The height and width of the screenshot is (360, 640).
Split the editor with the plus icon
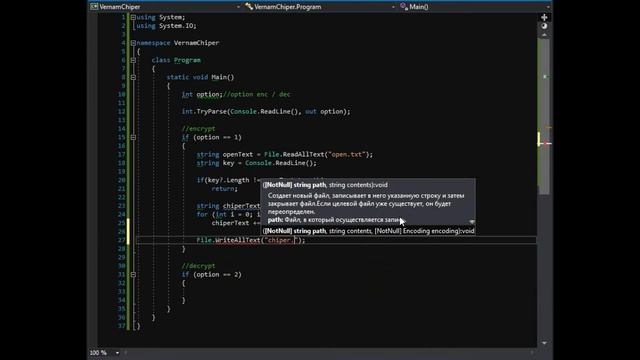pos(544,17)
